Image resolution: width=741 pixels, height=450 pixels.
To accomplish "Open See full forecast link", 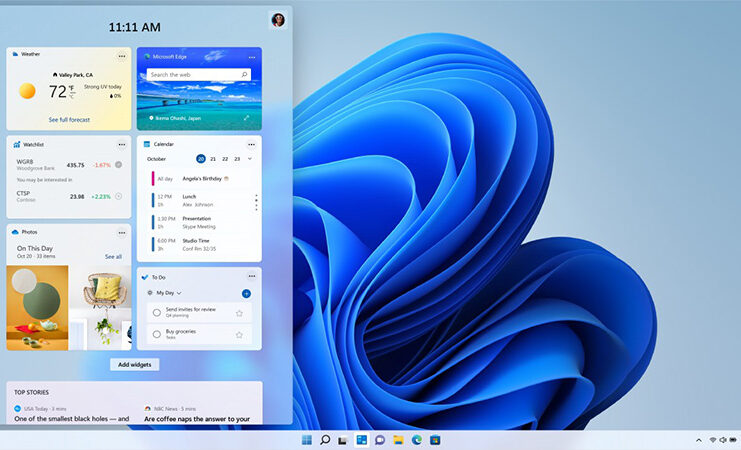I will point(69,120).
